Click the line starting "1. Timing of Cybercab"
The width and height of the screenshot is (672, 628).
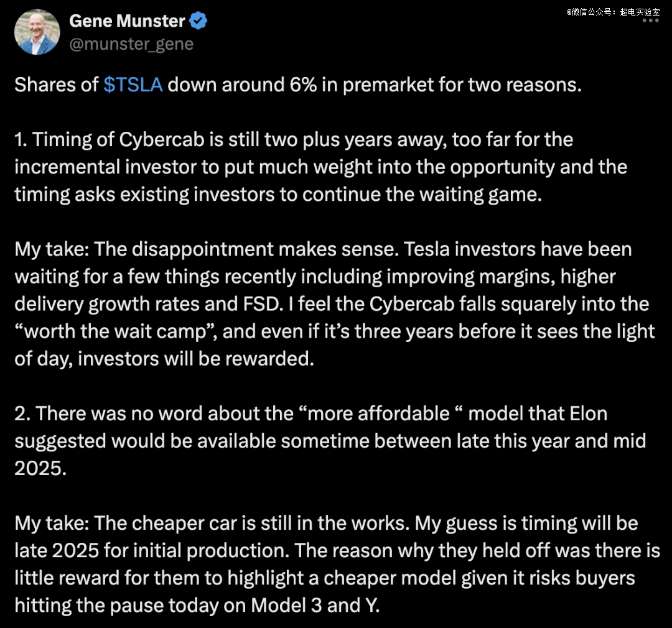(294, 140)
